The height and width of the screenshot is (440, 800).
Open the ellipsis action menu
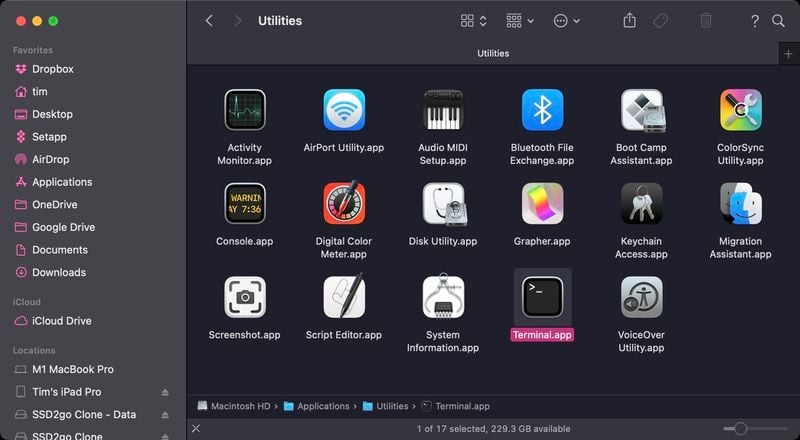566,21
